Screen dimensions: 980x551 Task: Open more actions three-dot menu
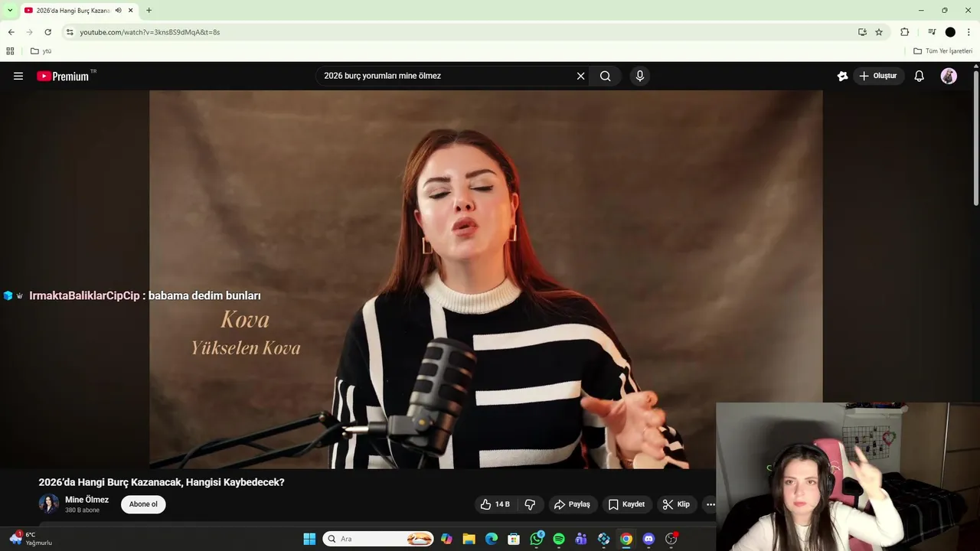710,504
